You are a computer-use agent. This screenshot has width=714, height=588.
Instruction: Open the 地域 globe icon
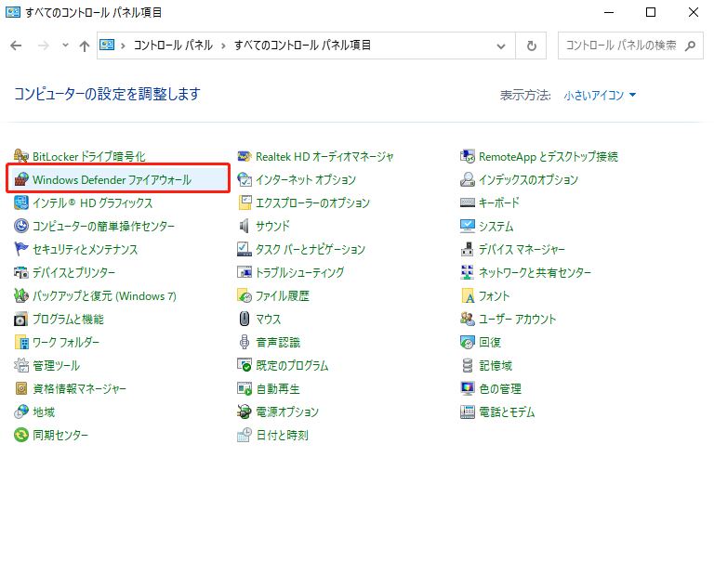pyautogui.click(x=21, y=412)
